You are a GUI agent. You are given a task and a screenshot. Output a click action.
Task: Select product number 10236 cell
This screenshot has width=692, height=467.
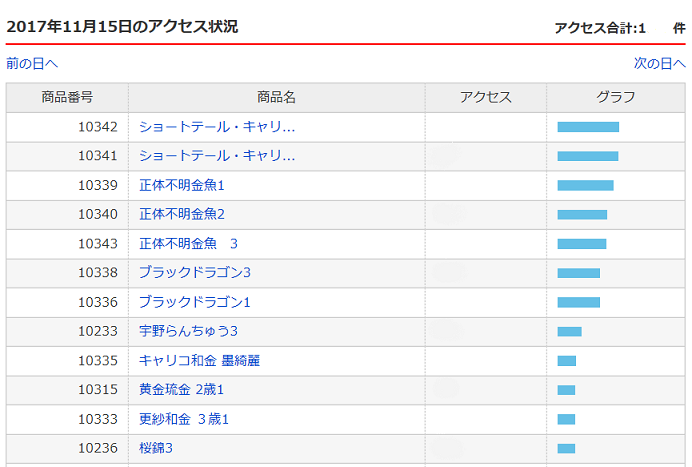[x=67, y=448]
